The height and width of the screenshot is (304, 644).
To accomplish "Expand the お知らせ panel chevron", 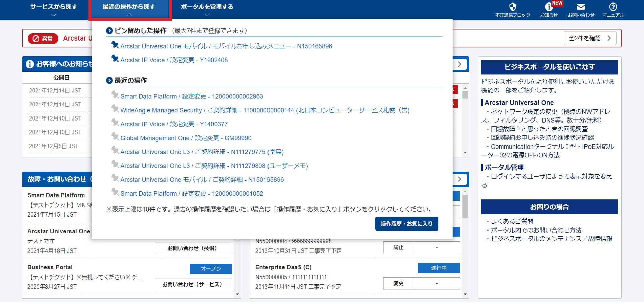I will (460, 64).
